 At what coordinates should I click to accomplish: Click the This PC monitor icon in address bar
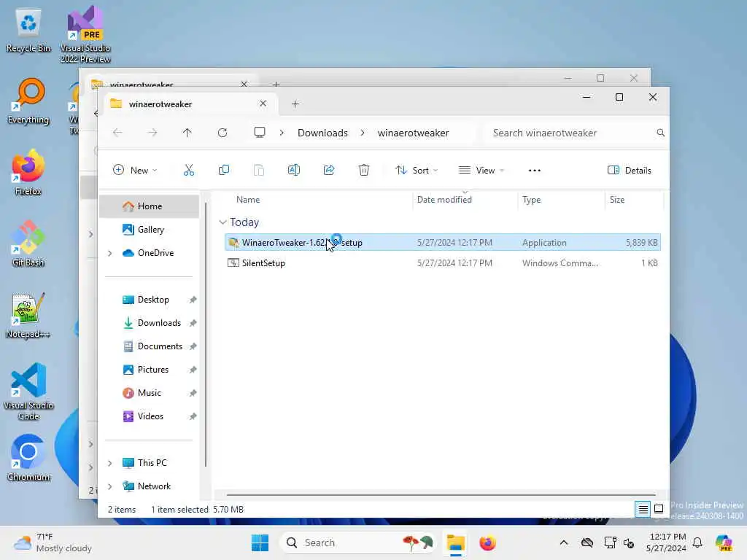click(x=260, y=133)
